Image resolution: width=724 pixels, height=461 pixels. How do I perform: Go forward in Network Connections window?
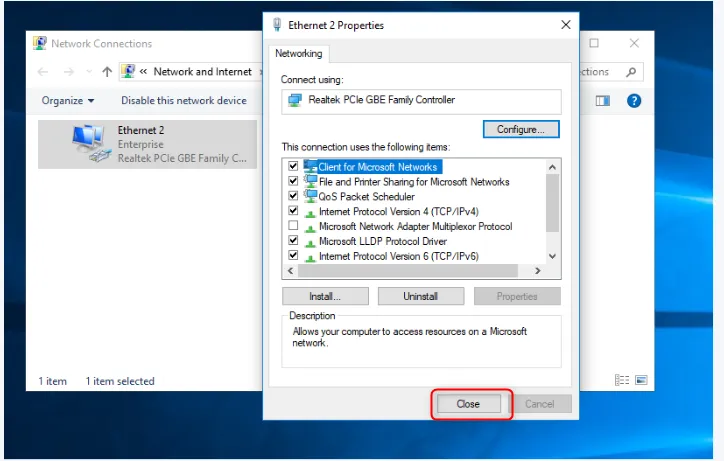tap(69, 72)
